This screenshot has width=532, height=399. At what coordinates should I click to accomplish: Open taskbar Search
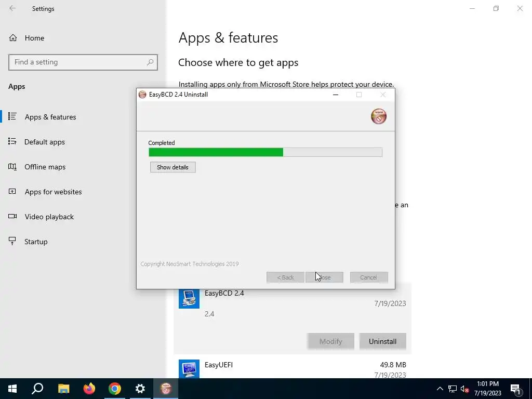tap(37, 389)
